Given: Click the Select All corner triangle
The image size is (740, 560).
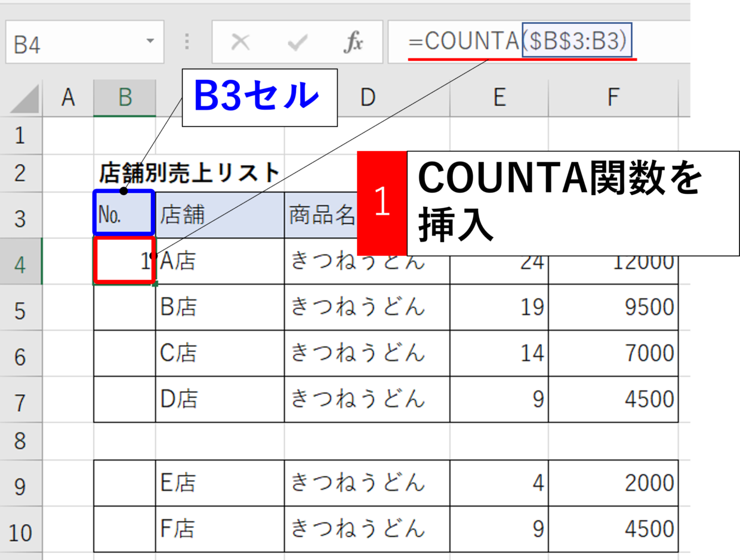Looking at the screenshot, I should (x=24, y=98).
